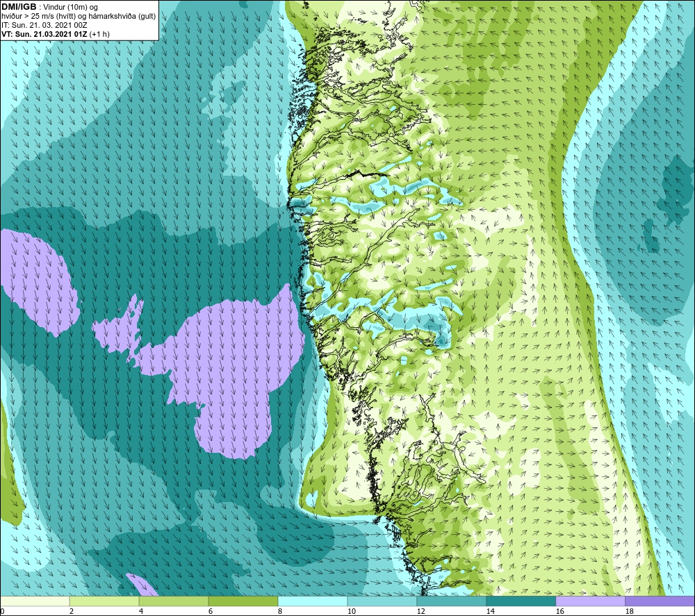Viewport: 695px width, 616px height.
Task: Click the DMI/IGB title text
Action: pos(19,7)
